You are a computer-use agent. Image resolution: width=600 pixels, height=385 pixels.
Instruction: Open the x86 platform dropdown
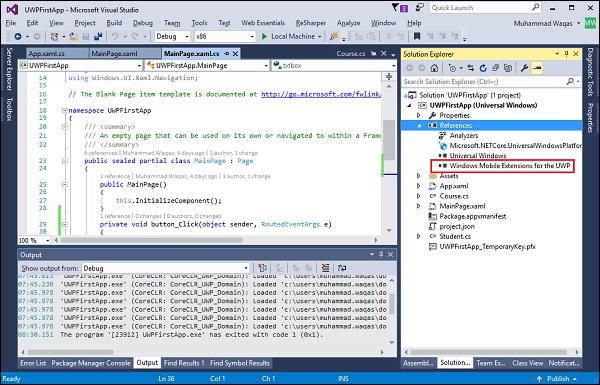(x=252, y=36)
